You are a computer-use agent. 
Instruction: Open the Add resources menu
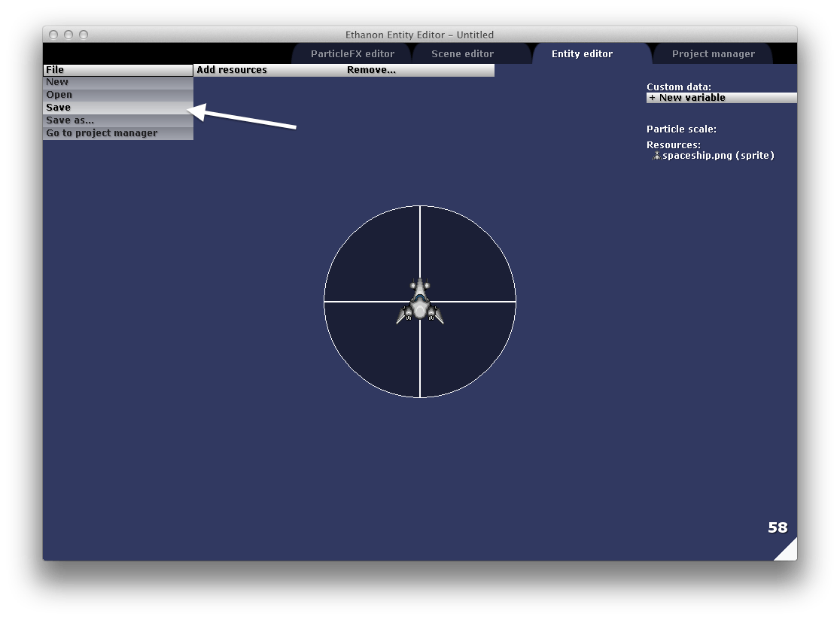(232, 70)
